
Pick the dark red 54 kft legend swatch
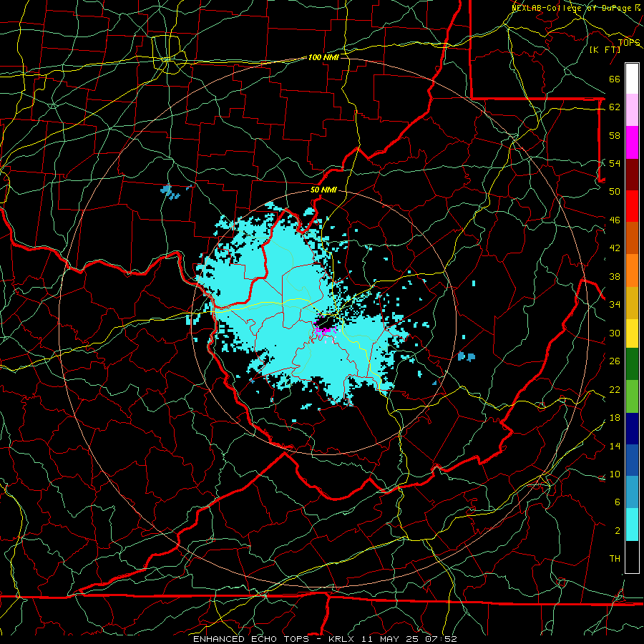pos(632,174)
